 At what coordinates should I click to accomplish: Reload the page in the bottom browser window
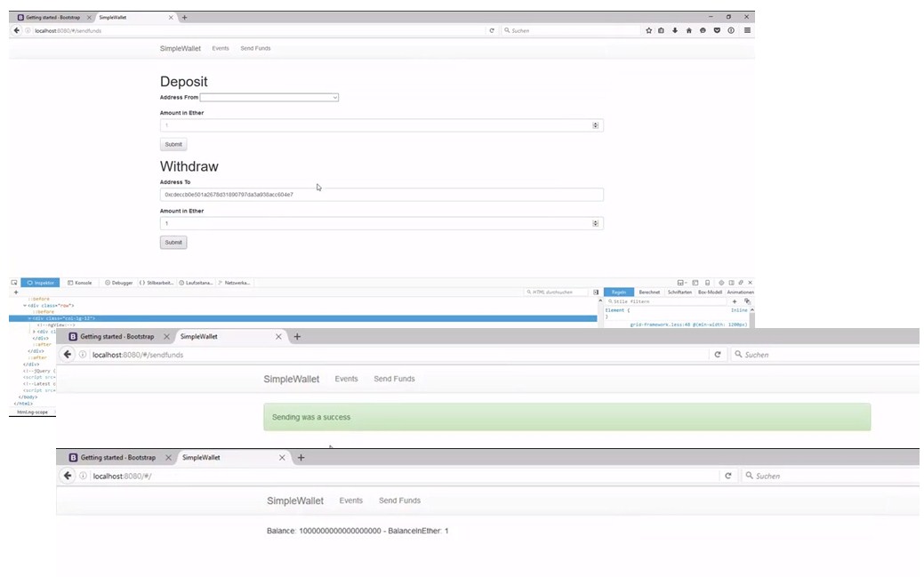coord(728,476)
